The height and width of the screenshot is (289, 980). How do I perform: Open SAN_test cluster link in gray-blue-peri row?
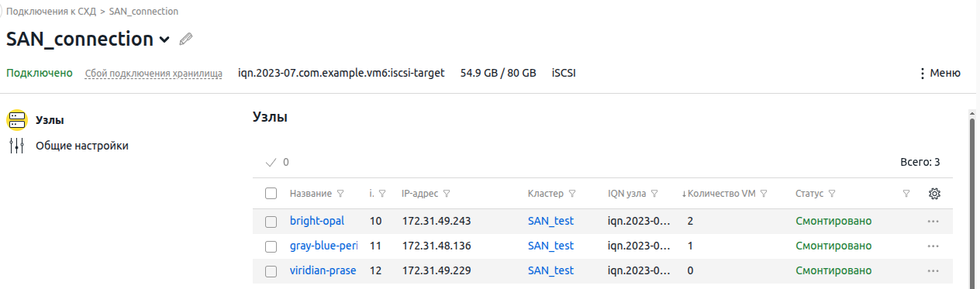pyautogui.click(x=550, y=246)
